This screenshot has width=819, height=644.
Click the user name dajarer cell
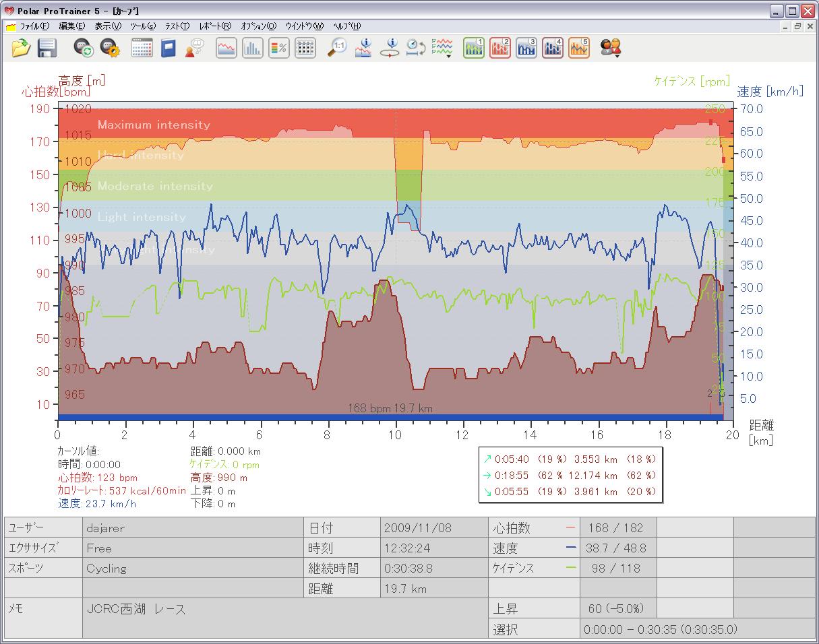pyautogui.click(x=192, y=527)
